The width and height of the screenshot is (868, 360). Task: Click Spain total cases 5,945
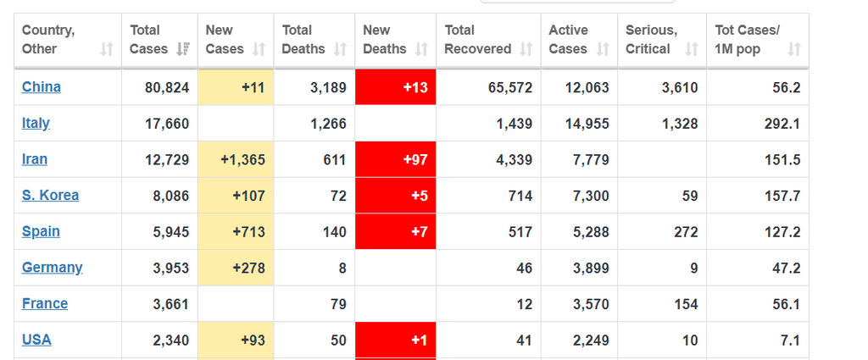pyautogui.click(x=171, y=232)
